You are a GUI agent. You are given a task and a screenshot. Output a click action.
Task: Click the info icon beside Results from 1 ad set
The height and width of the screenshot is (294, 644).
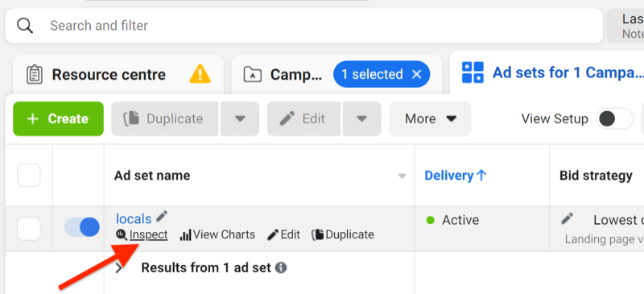[281, 268]
